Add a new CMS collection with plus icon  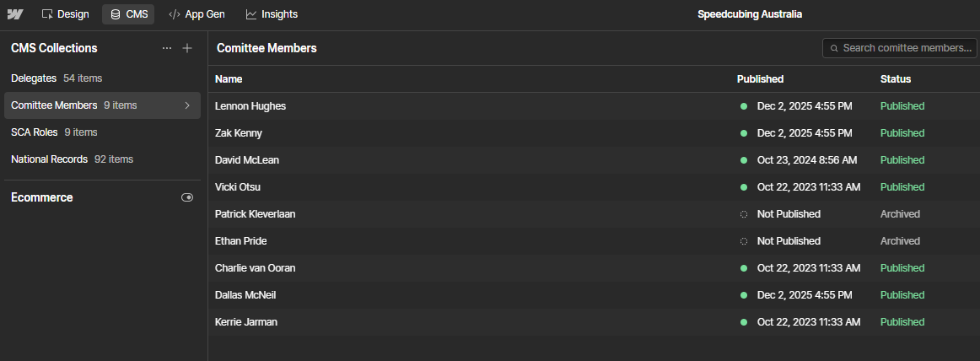click(187, 48)
